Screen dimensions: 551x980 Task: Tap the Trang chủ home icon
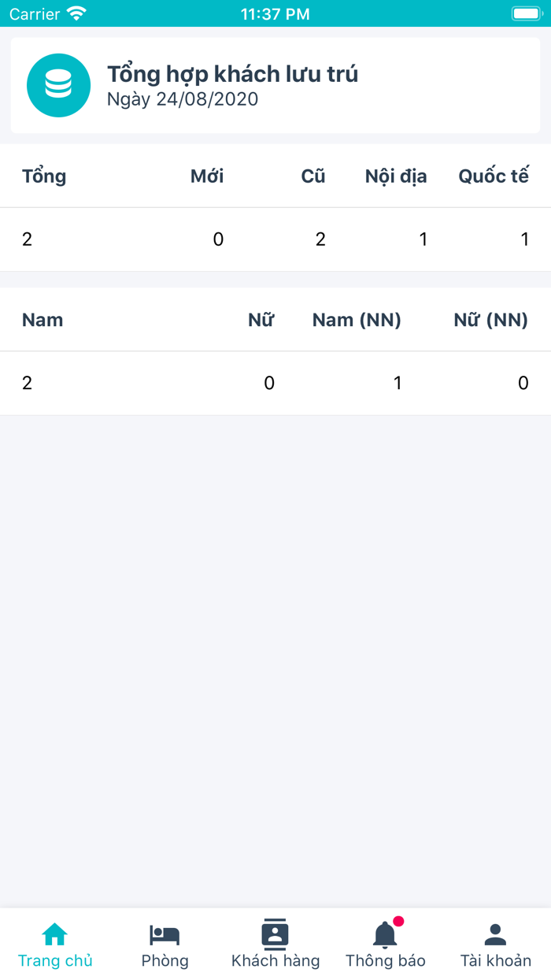(55, 934)
